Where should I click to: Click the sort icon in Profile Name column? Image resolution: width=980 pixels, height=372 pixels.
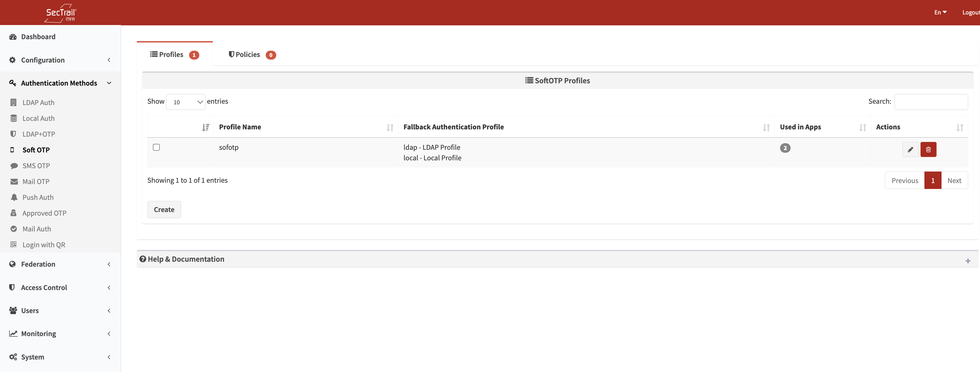(390, 127)
